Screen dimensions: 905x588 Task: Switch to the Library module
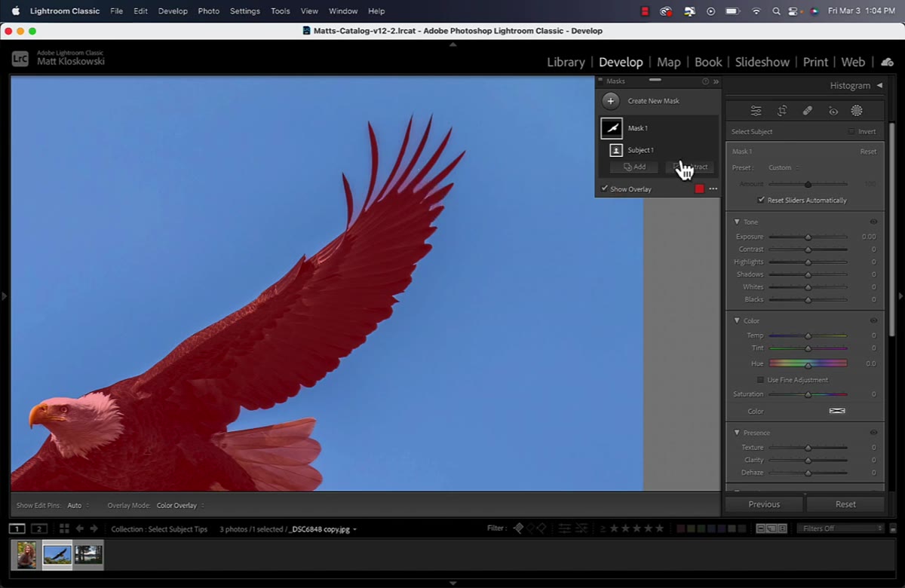[566, 62]
